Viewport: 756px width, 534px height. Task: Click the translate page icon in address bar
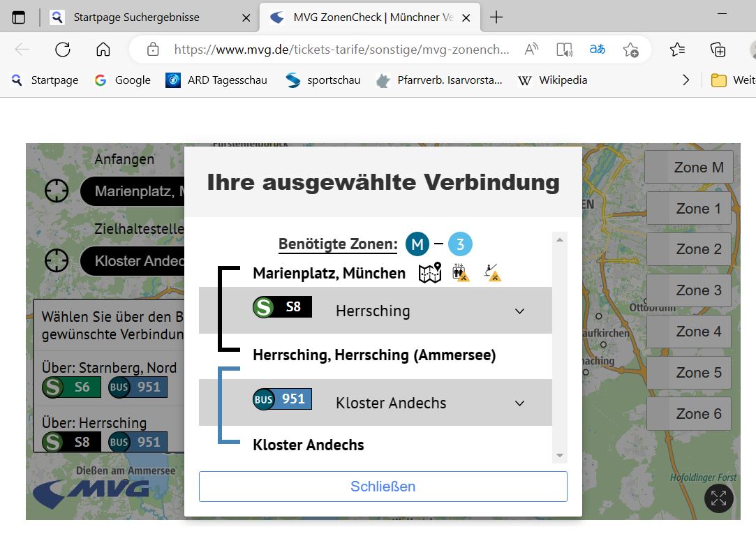[x=598, y=50]
